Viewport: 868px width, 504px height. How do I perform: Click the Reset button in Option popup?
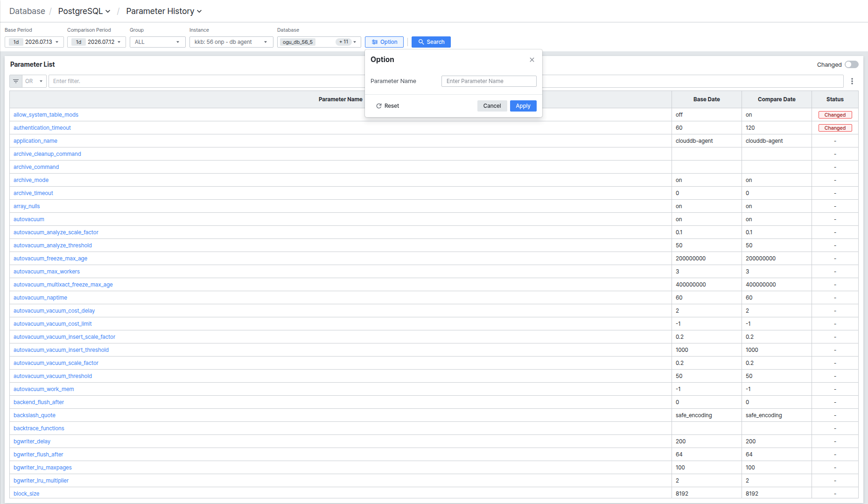387,106
